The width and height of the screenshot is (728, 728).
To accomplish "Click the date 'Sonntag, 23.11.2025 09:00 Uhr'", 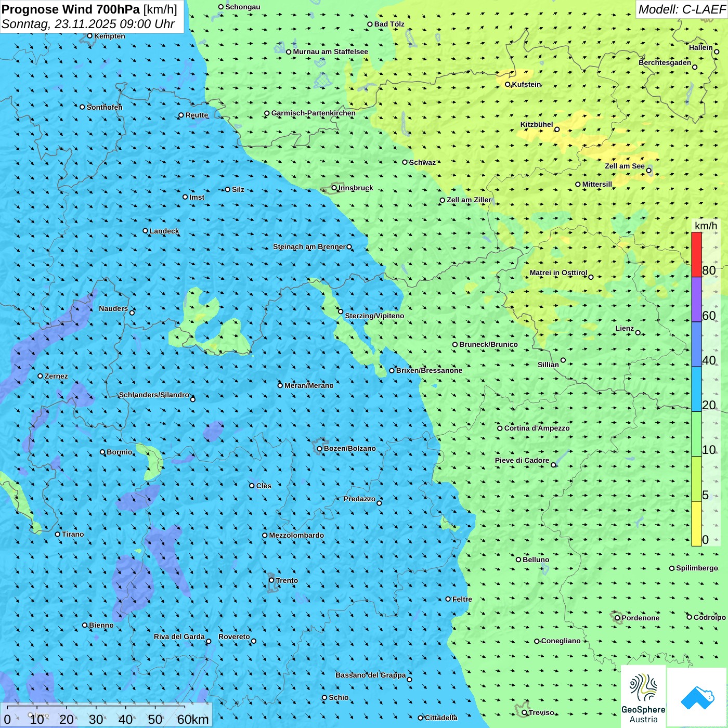I will point(88,24).
